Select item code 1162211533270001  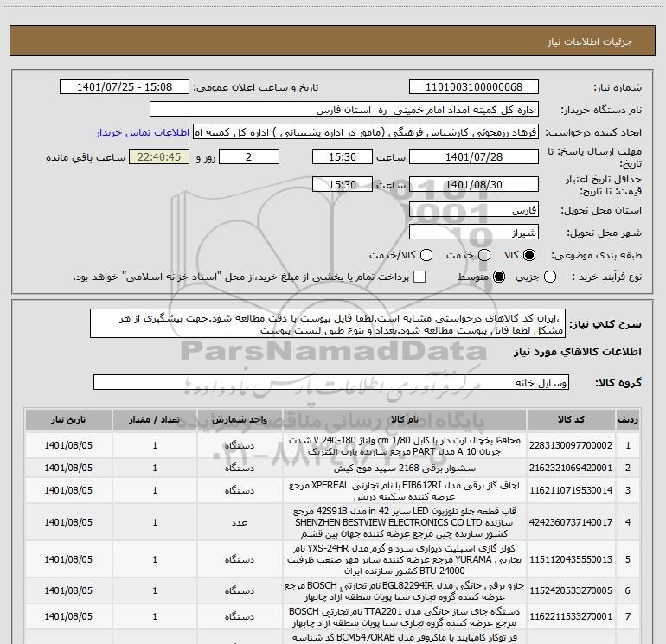(x=571, y=616)
